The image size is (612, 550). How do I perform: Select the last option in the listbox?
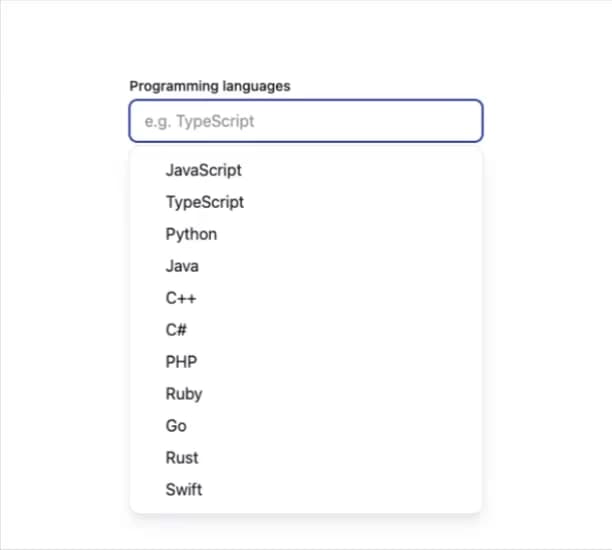coord(306,489)
